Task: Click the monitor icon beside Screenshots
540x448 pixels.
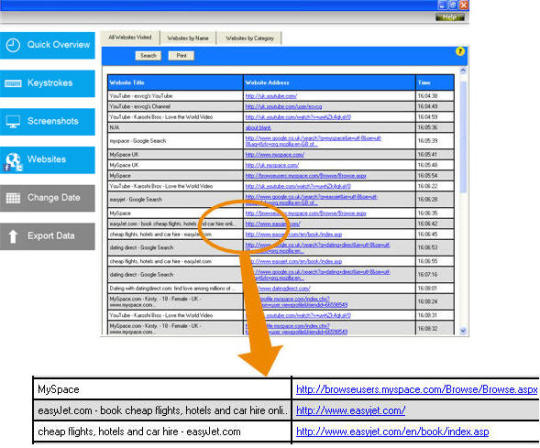Action: [x=13, y=122]
